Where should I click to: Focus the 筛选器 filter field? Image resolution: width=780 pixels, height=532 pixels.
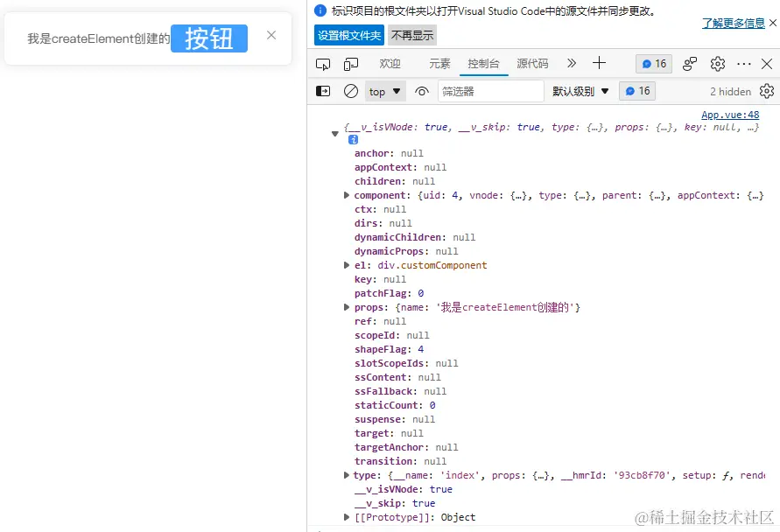tap(491, 92)
